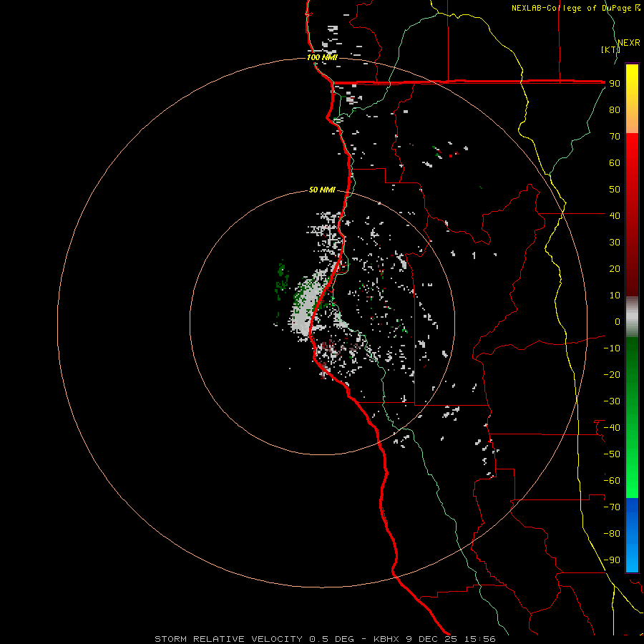This screenshot has height=644, width=644.
Task: Click the "[KT]" units label
Action: (x=610, y=49)
